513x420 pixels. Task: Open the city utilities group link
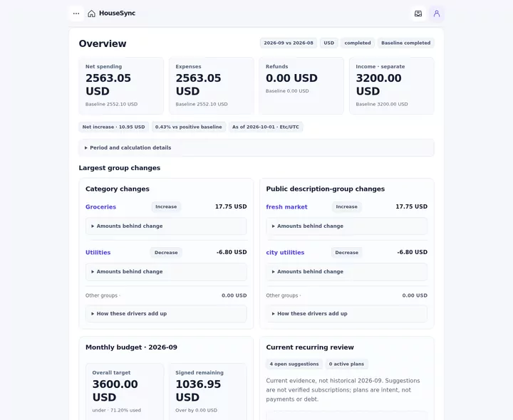coord(285,252)
